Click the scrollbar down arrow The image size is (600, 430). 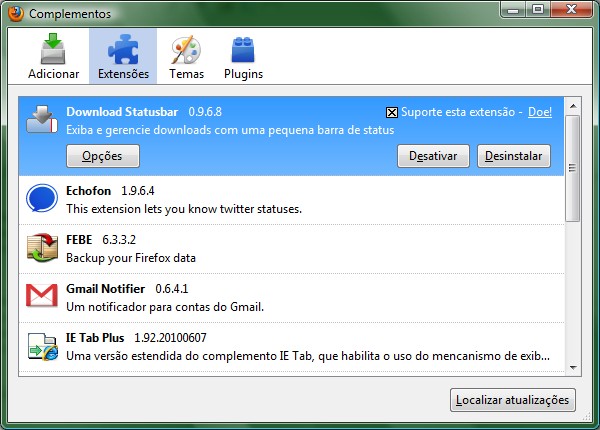(573, 368)
